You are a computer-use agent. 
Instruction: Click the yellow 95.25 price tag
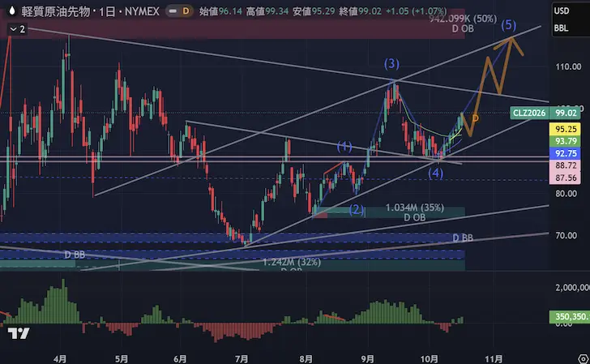click(566, 129)
